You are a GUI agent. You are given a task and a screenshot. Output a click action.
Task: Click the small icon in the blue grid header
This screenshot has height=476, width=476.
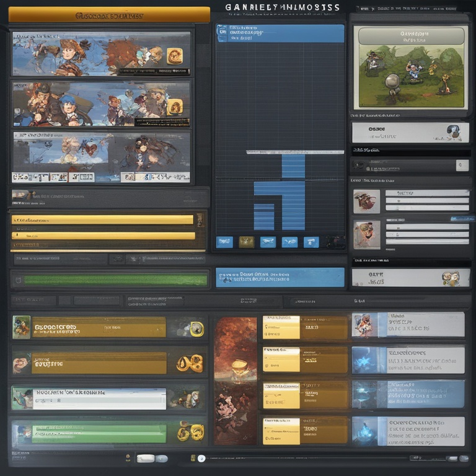click(x=223, y=31)
